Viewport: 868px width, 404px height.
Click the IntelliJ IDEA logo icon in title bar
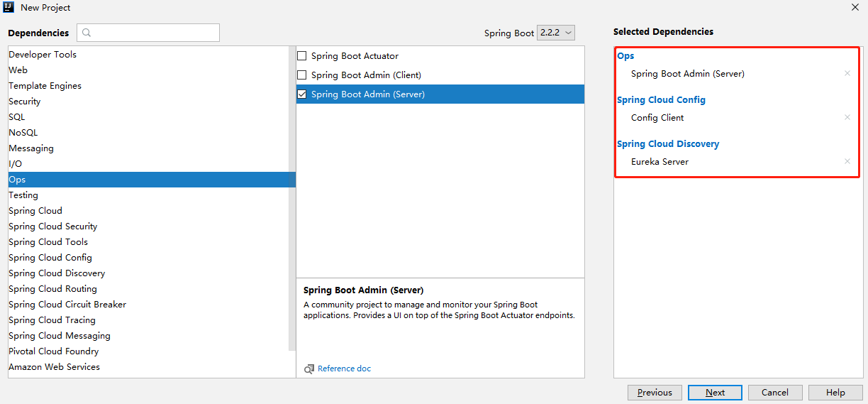click(9, 8)
